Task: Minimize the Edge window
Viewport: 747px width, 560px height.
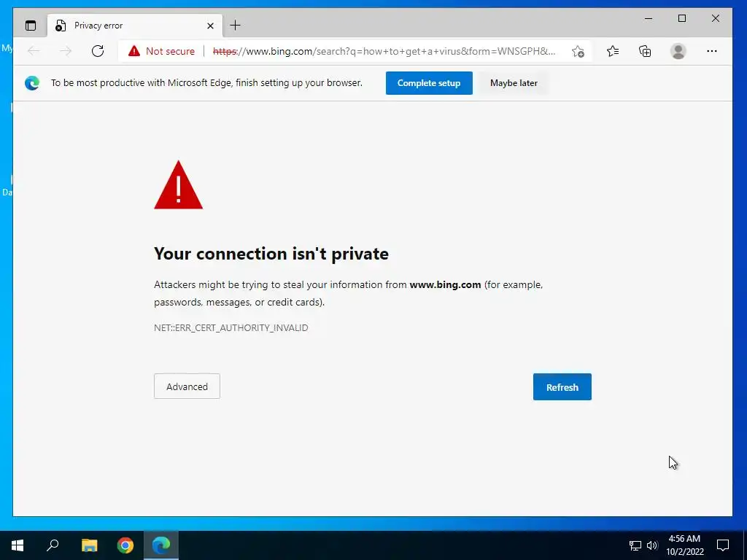Action: click(x=649, y=18)
